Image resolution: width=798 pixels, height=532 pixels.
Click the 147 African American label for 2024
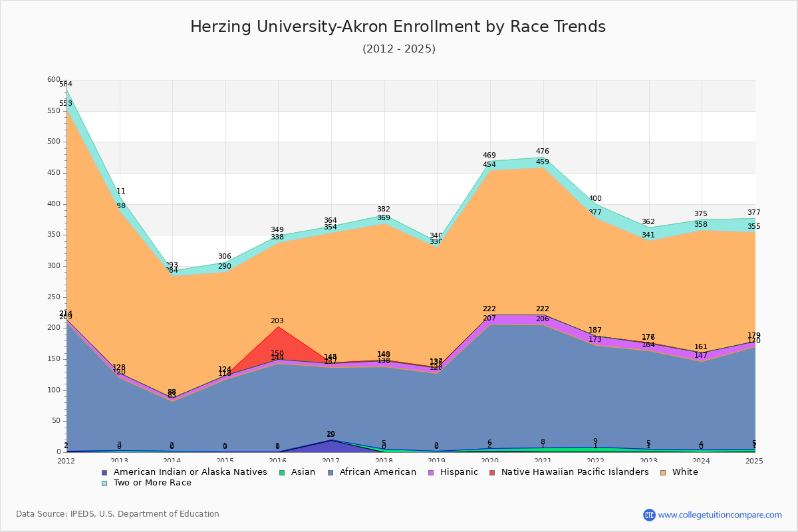pos(702,356)
